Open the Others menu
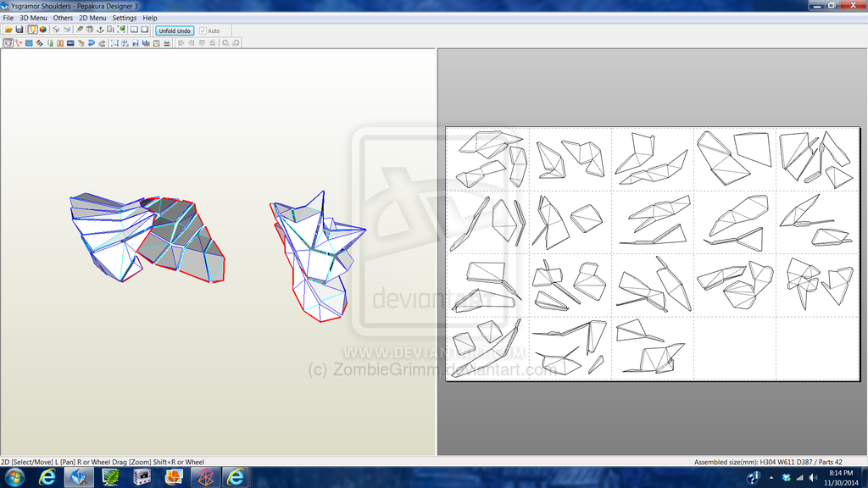Image resolution: width=868 pixels, height=488 pixels. 63,18
